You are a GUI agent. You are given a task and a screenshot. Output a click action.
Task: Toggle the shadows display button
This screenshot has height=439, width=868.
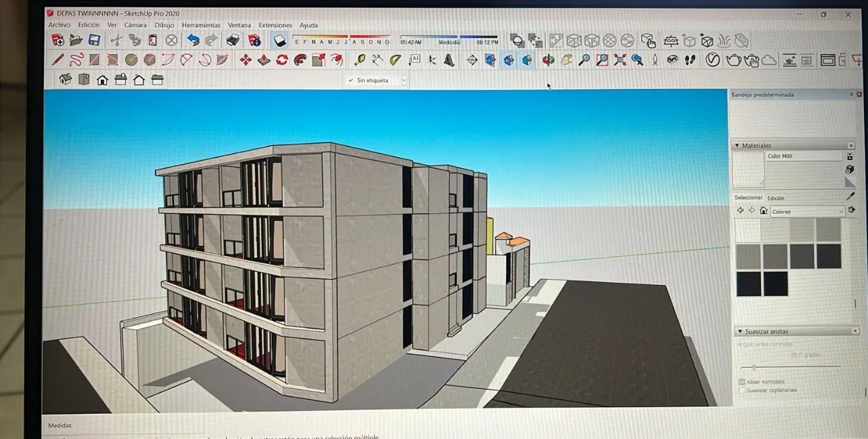point(280,41)
